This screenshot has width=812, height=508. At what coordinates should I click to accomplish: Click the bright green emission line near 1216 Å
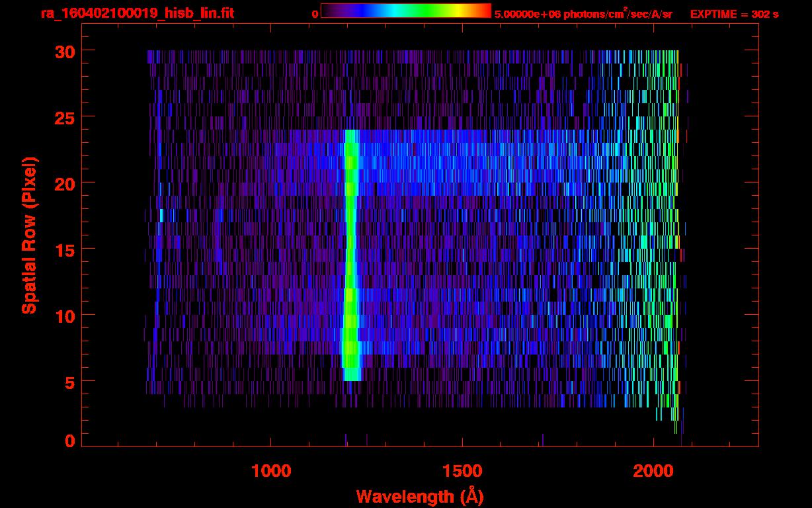click(x=350, y=255)
